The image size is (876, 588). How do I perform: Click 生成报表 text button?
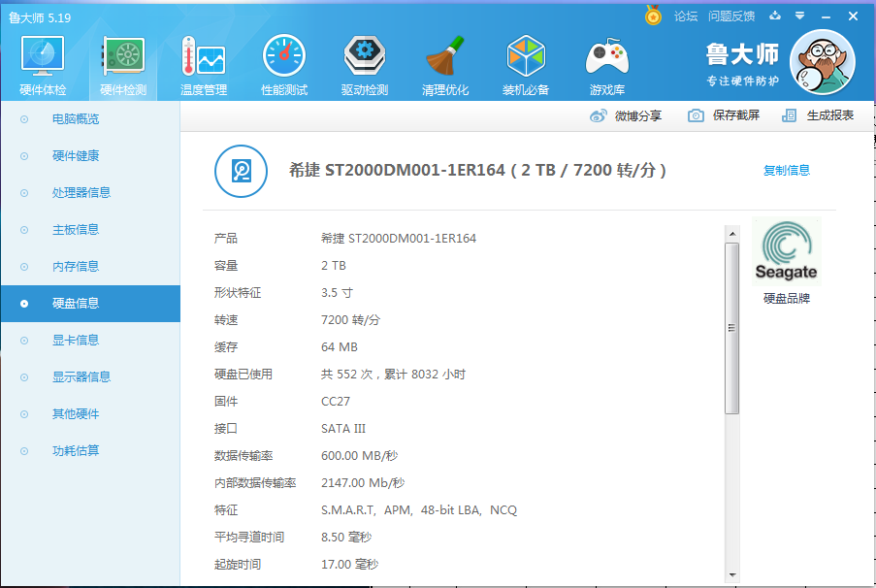click(x=830, y=115)
